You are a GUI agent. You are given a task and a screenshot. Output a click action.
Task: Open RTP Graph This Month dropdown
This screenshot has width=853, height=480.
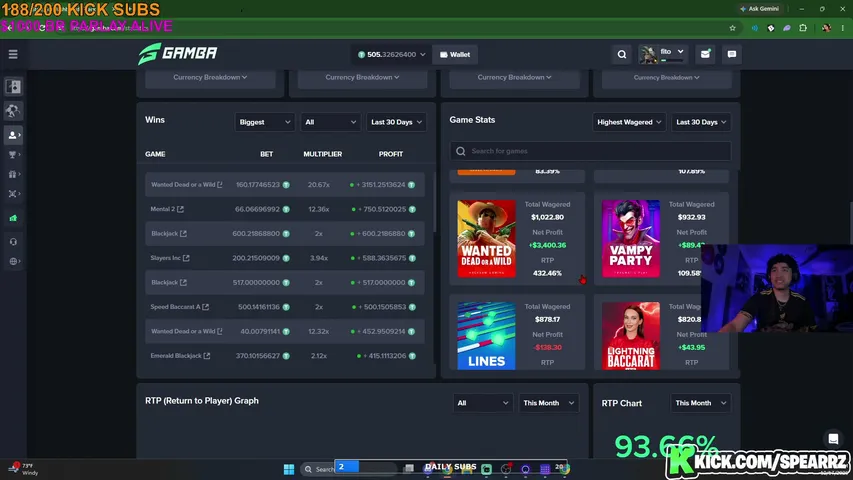pyautogui.click(x=548, y=403)
